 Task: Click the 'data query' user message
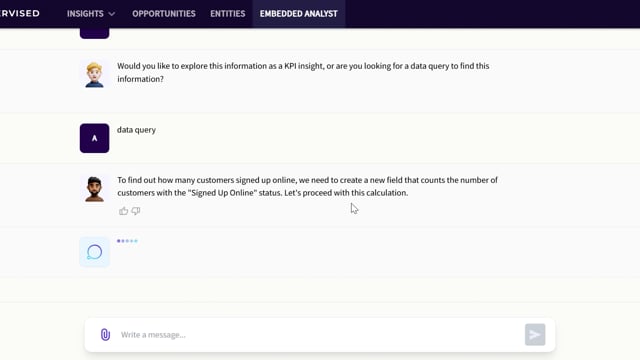tap(136, 130)
